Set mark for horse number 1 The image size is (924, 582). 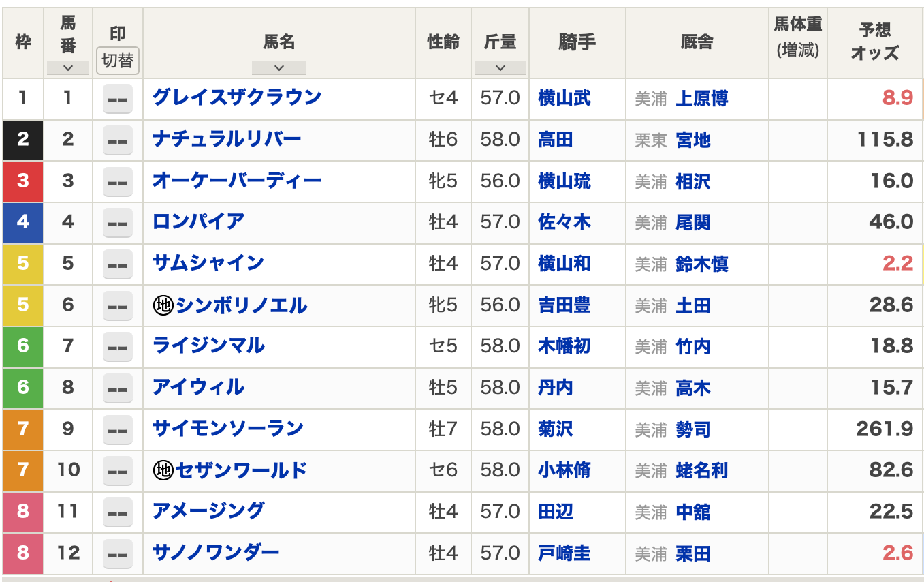tap(118, 99)
